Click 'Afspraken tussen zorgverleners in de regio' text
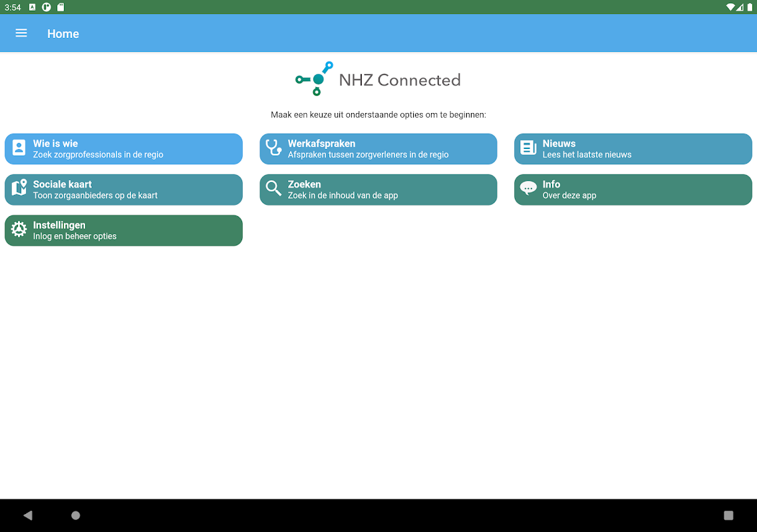Viewport: 757px width, 532px height. [x=369, y=154]
